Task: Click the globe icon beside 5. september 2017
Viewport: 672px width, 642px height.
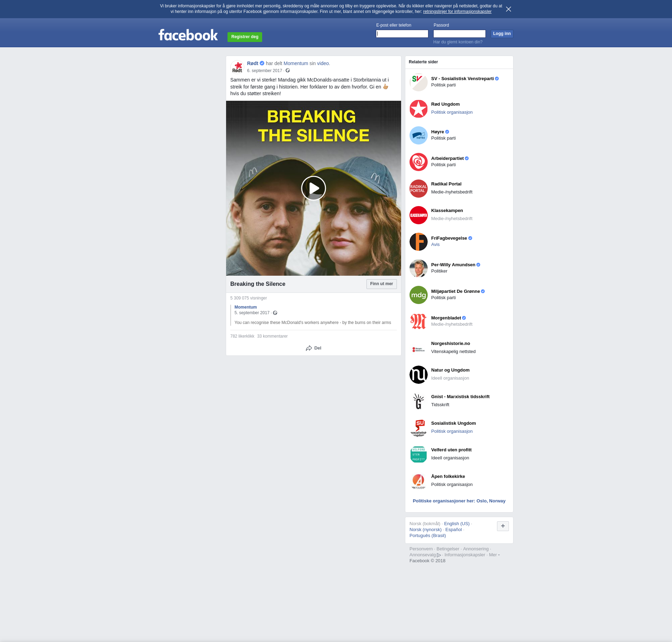Action: [275, 313]
